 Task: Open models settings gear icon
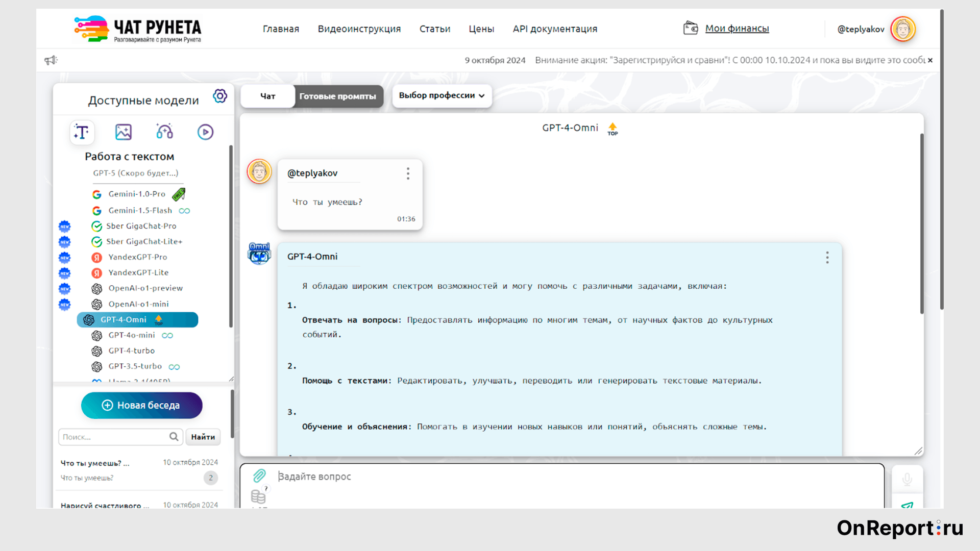click(220, 96)
